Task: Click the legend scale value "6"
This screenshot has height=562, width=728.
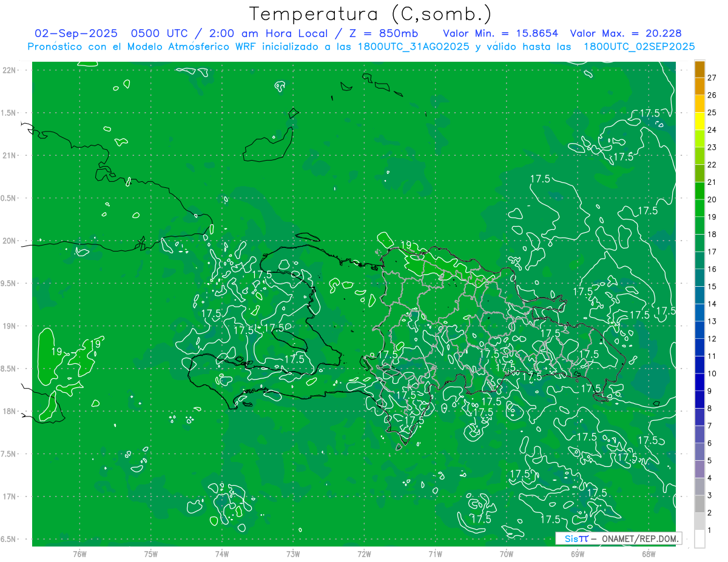Action: coord(710,443)
